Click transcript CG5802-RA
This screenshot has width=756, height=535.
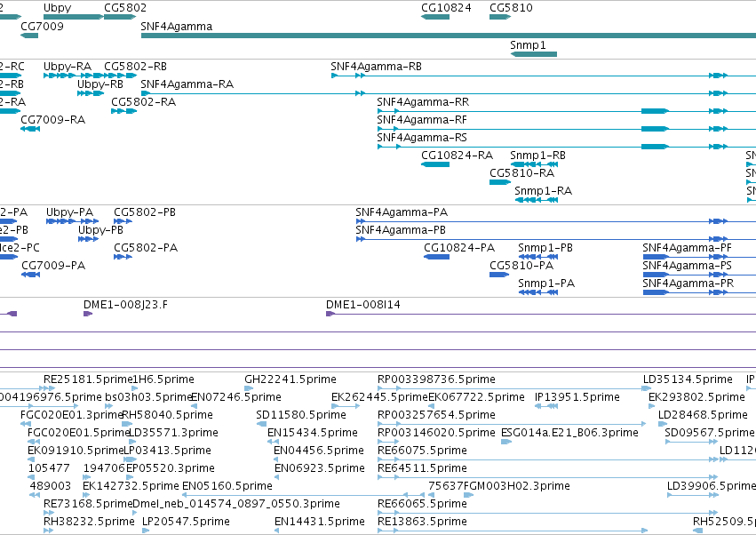coord(123,111)
